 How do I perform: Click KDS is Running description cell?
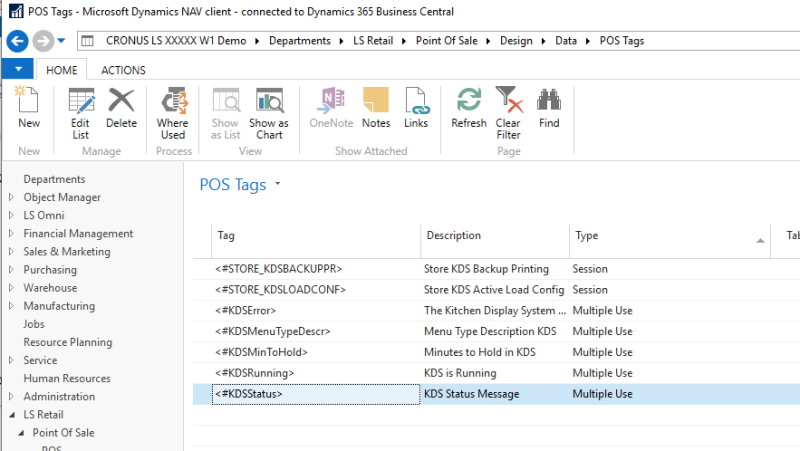tap(495, 373)
